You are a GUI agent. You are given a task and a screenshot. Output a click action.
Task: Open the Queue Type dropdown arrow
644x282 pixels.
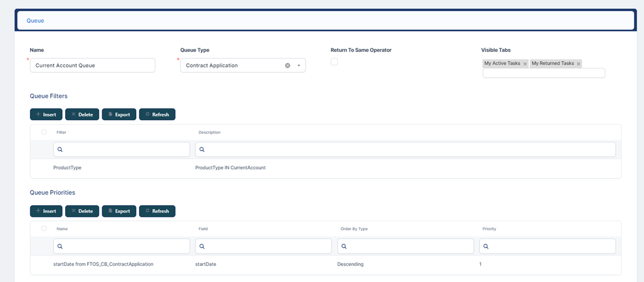click(299, 66)
